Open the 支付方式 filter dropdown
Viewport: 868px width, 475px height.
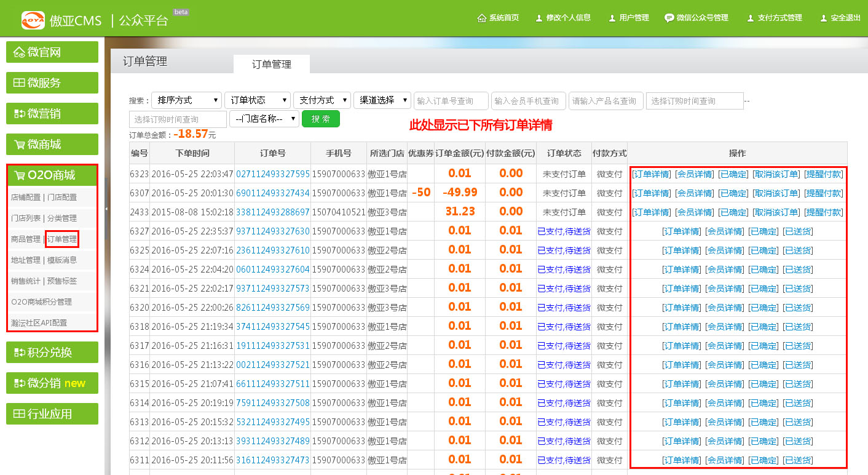tap(322, 100)
